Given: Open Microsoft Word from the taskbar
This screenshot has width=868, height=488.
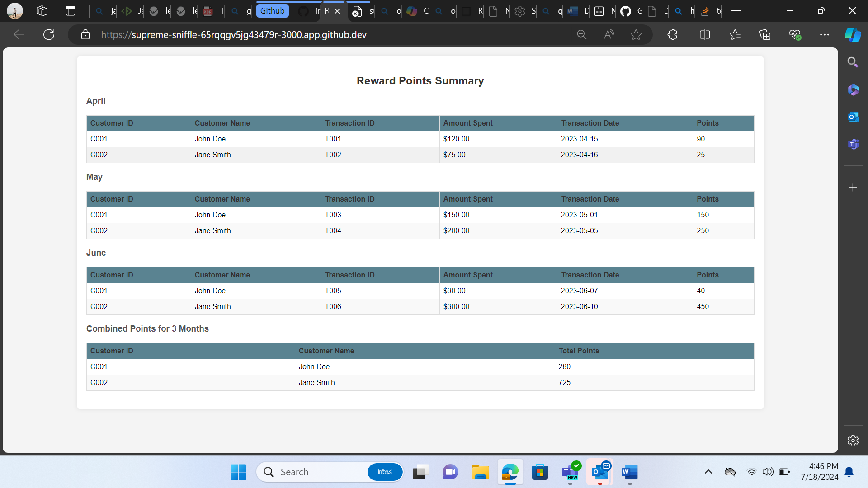Looking at the screenshot, I should point(630,472).
